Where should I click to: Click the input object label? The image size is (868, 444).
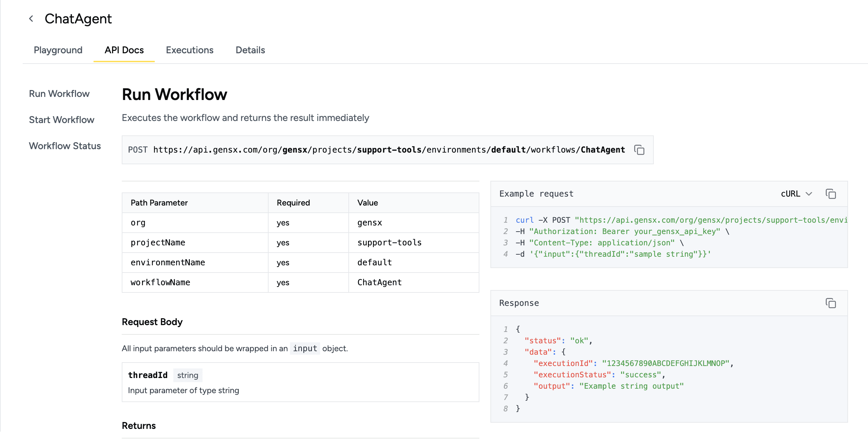coord(305,348)
